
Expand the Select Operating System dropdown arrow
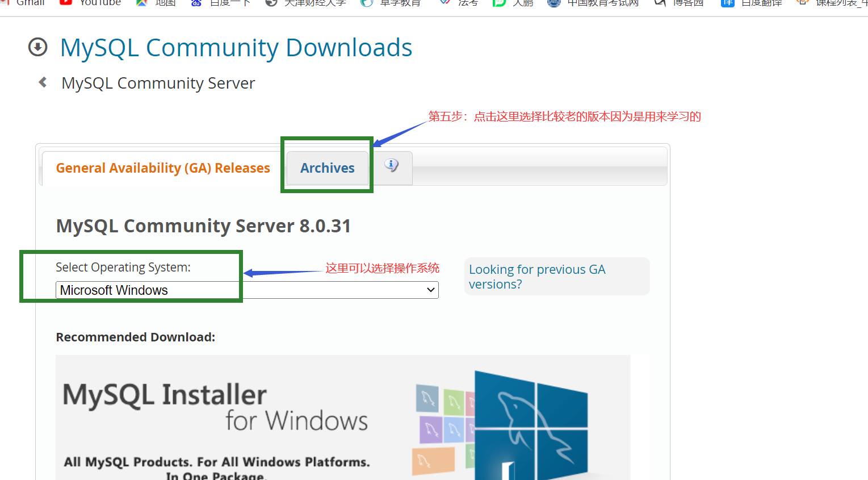tap(431, 290)
